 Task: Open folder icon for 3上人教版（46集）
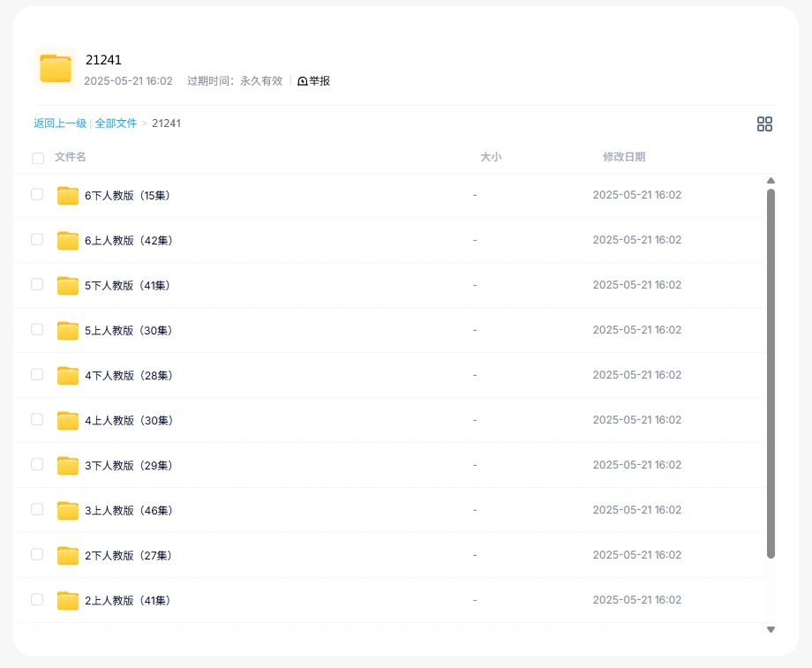coord(68,511)
